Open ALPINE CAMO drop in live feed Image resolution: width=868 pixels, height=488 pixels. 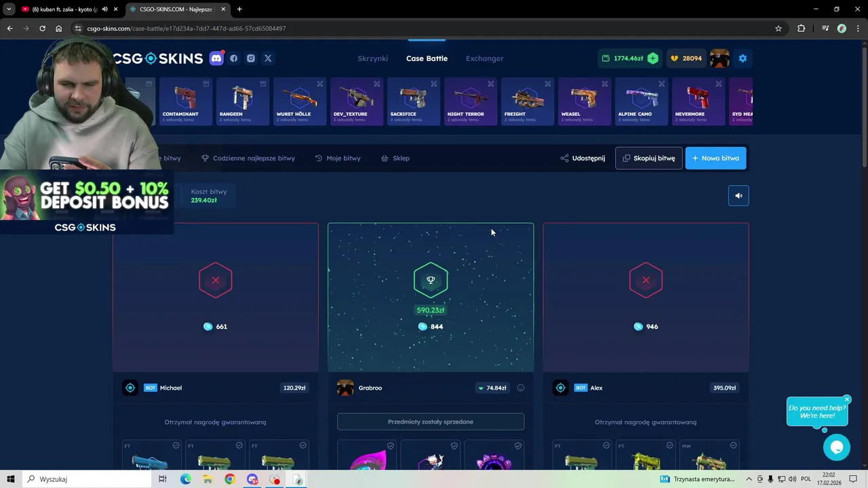click(x=641, y=102)
